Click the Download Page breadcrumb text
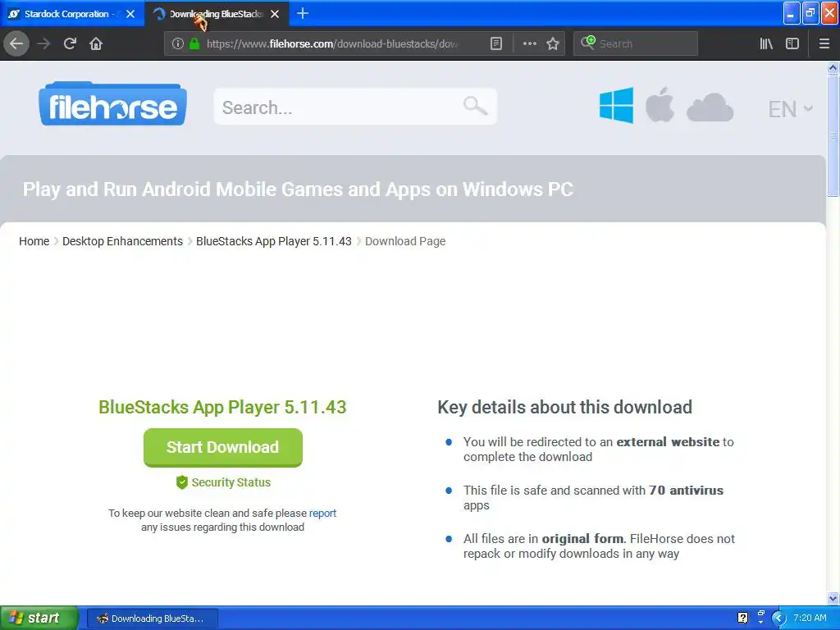The height and width of the screenshot is (630, 840). (405, 241)
